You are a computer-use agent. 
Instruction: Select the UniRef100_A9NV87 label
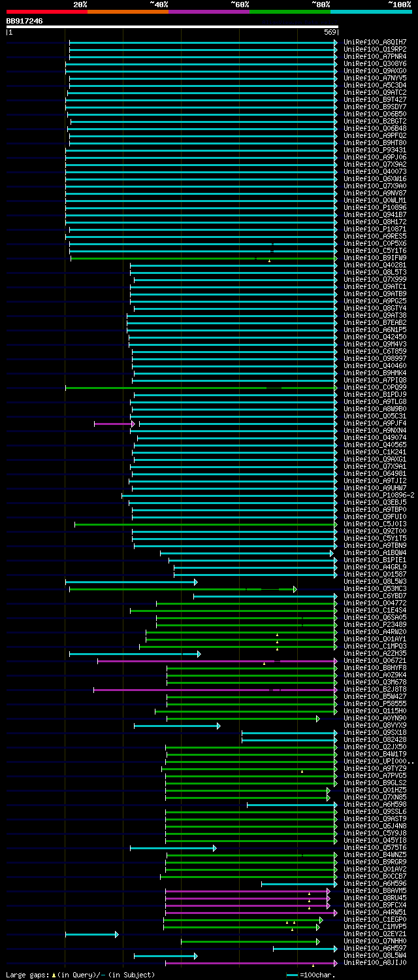(x=375, y=193)
